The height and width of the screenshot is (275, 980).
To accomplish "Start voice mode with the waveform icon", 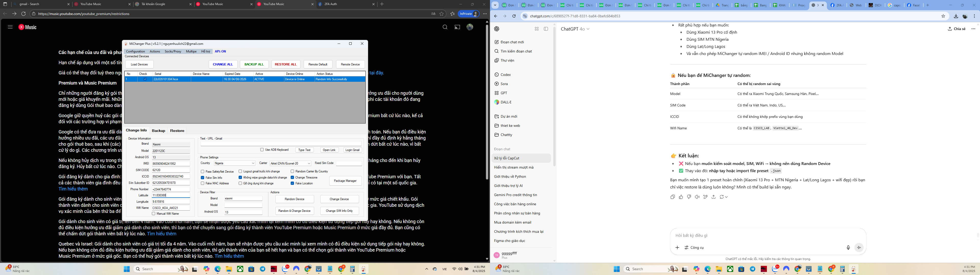I will pyautogui.click(x=859, y=247).
